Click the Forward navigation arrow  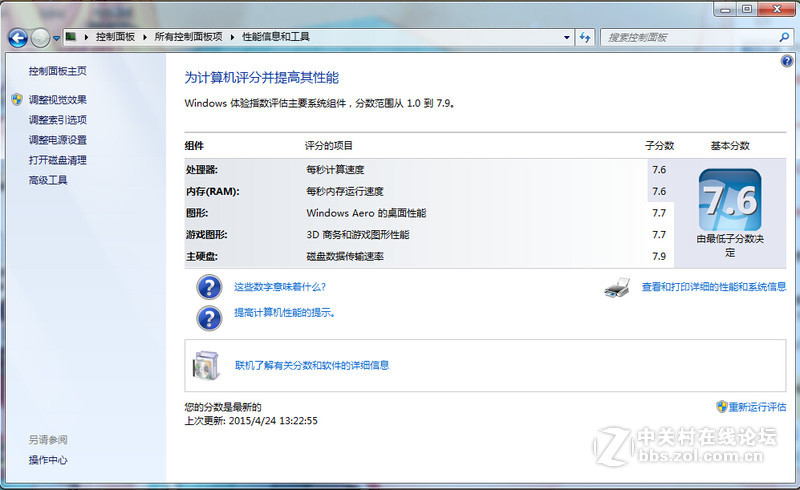(x=40, y=38)
